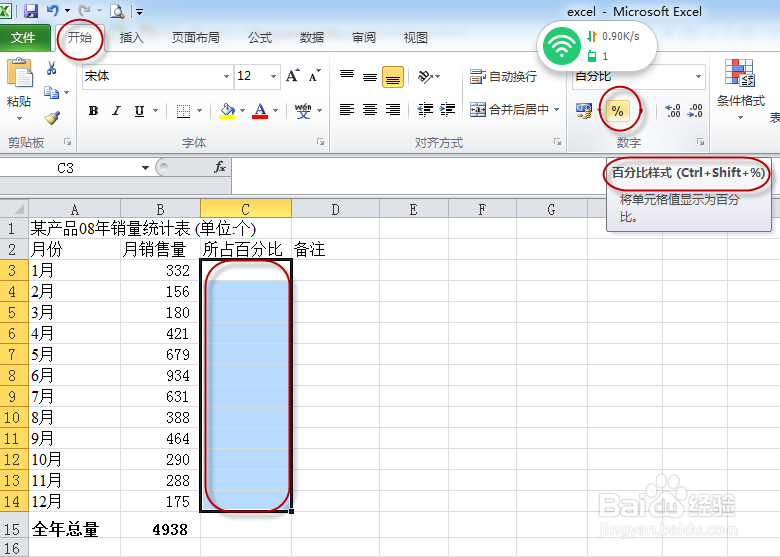Screen dimensions: 780x557
Task: Align text right
Action: click(x=392, y=110)
